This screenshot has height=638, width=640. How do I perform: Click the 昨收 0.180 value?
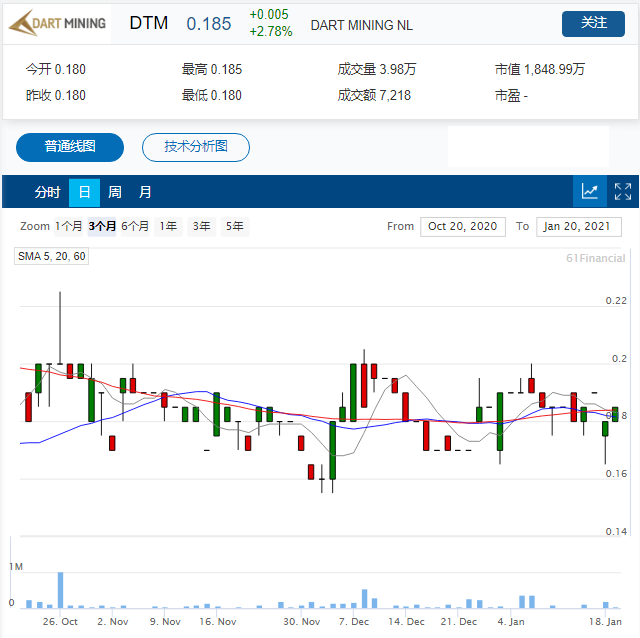[x=56, y=96]
